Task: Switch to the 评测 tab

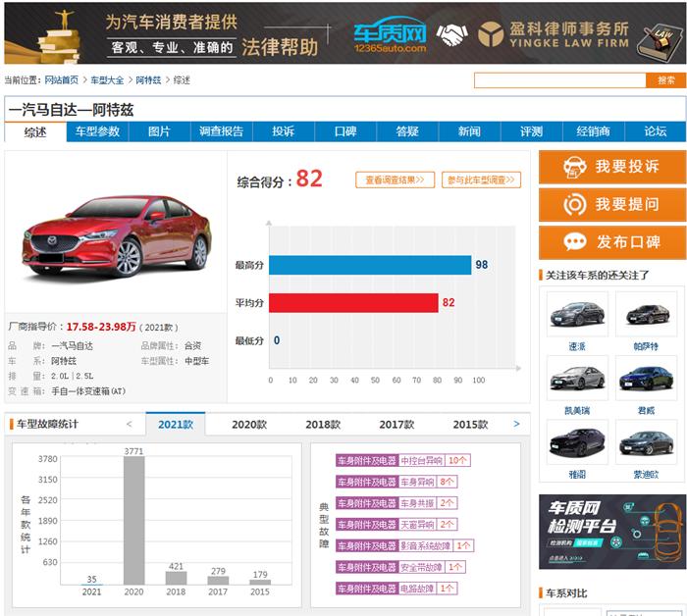Action: click(x=532, y=131)
